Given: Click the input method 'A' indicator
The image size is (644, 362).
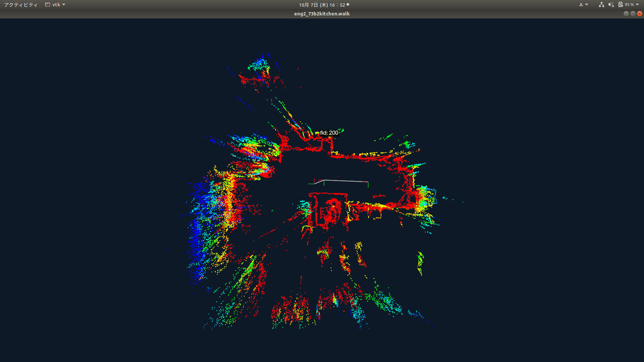Looking at the screenshot, I should 581,5.
